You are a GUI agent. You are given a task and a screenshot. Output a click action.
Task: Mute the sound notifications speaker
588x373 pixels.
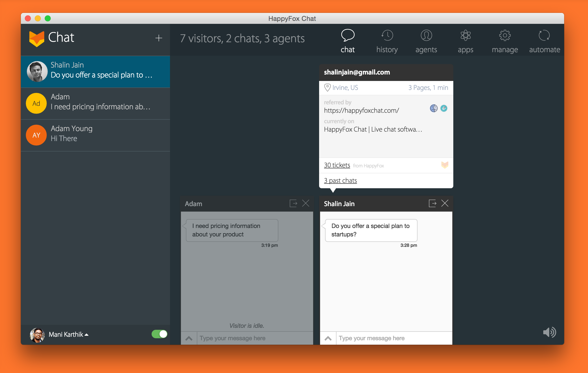point(549,332)
